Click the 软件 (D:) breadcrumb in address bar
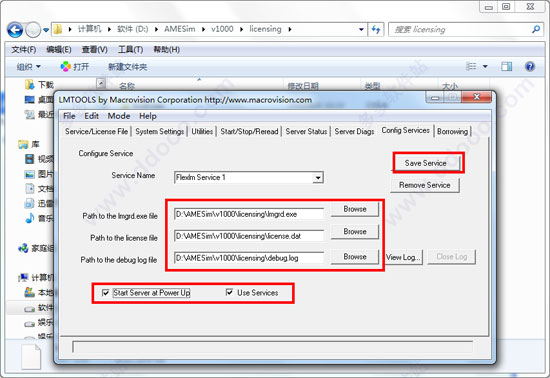 tap(133, 29)
